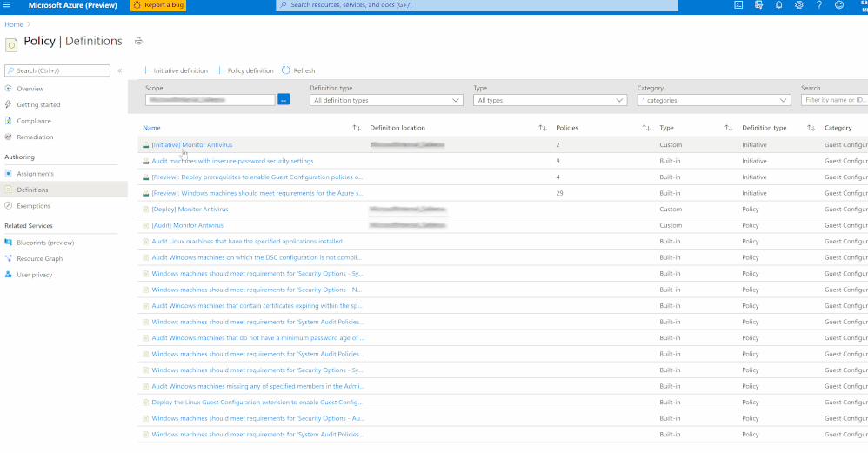868x453 pixels.
Task: Click the sidebar Search (Ctrl+/) field
Action: point(57,70)
